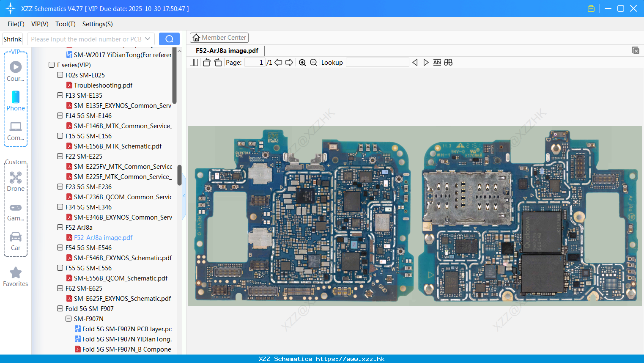The height and width of the screenshot is (363, 644).
Task: Open Member Center
Action: pos(219,38)
